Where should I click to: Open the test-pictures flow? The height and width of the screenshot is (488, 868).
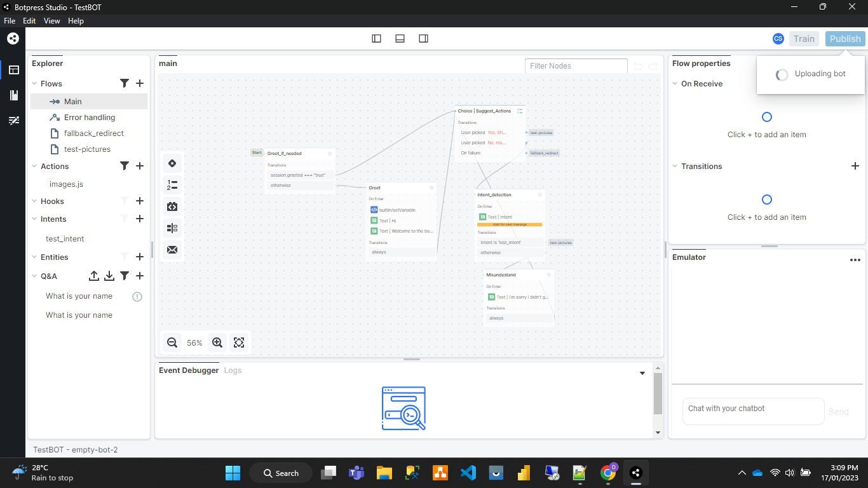coord(87,149)
